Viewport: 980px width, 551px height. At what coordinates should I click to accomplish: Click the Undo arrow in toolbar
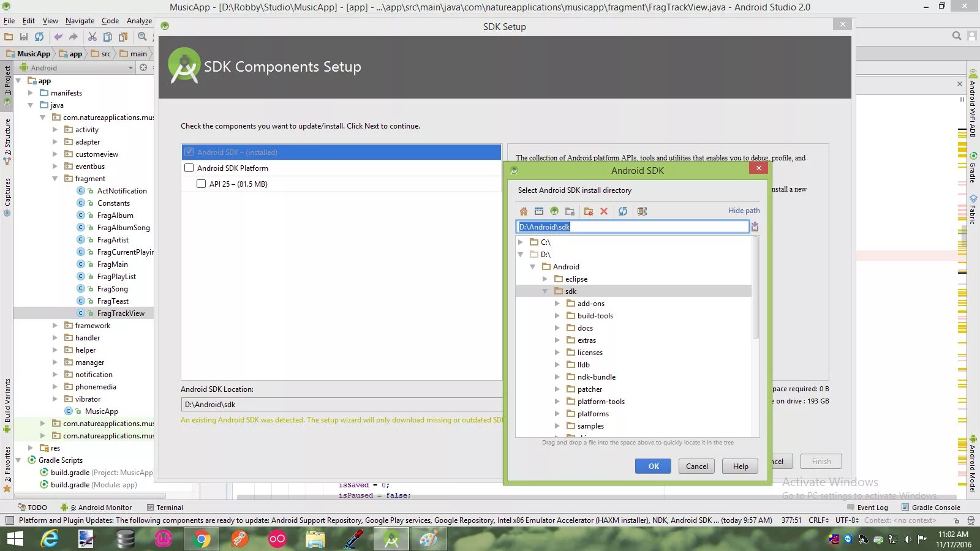coord(58,37)
